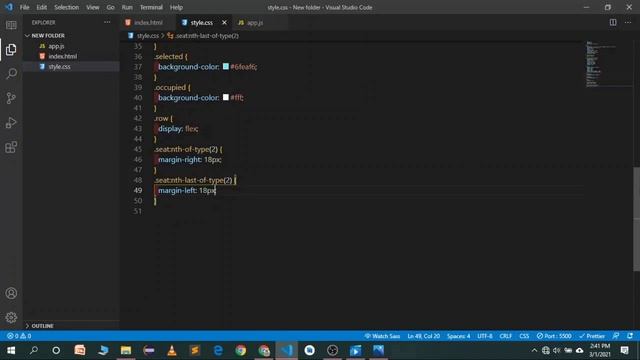Open color picker for #fff swatch
This screenshot has height=360, width=640.
click(x=226, y=97)
